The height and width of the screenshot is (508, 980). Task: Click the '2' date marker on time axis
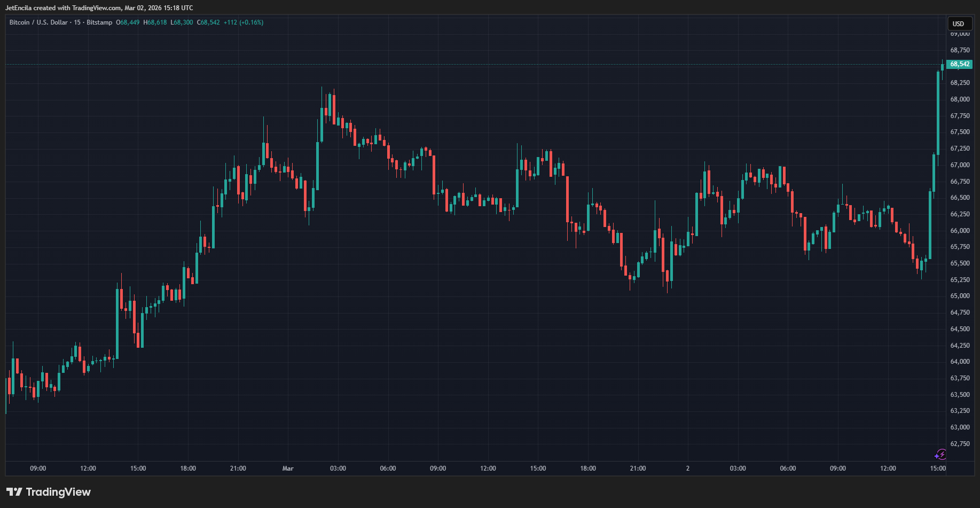[687, 468]
